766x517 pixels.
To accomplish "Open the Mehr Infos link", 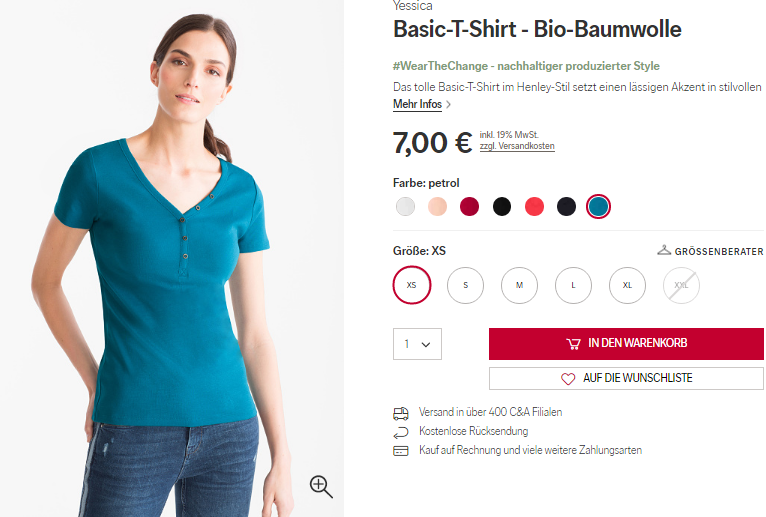I will tap(417, 104).
